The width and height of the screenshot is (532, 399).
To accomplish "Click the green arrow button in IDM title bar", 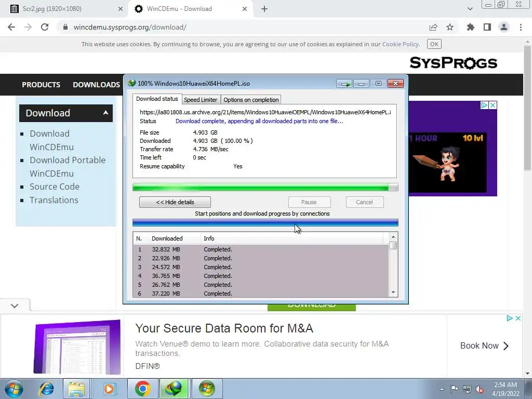I will point(345,84).
